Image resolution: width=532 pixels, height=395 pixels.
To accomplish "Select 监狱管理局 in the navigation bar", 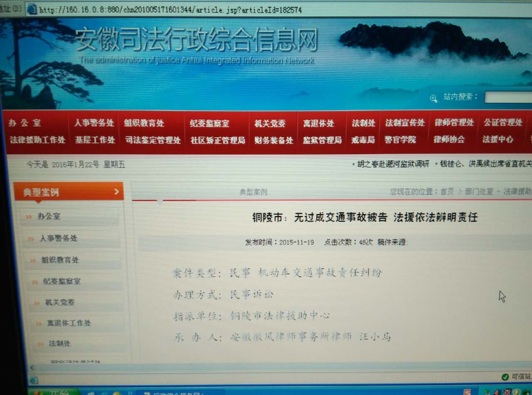I will 322,140.
